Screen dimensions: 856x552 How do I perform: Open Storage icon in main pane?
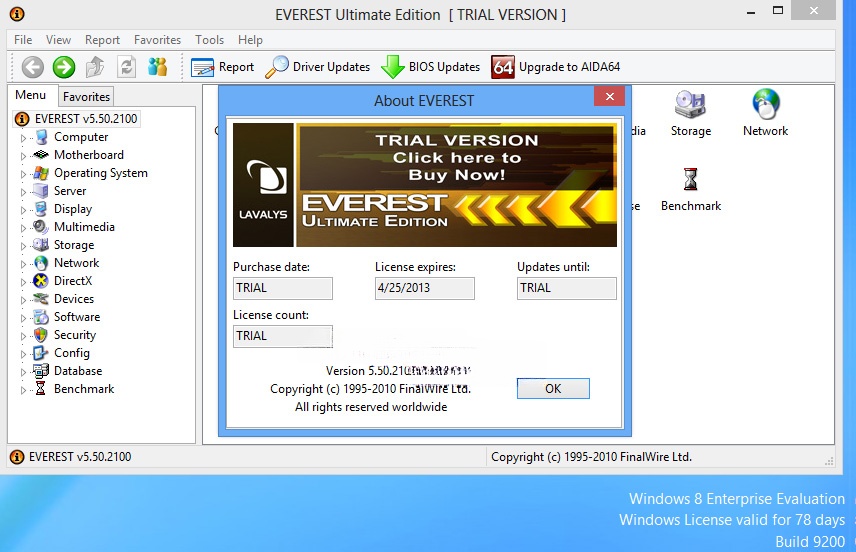[x=690, y=104]
